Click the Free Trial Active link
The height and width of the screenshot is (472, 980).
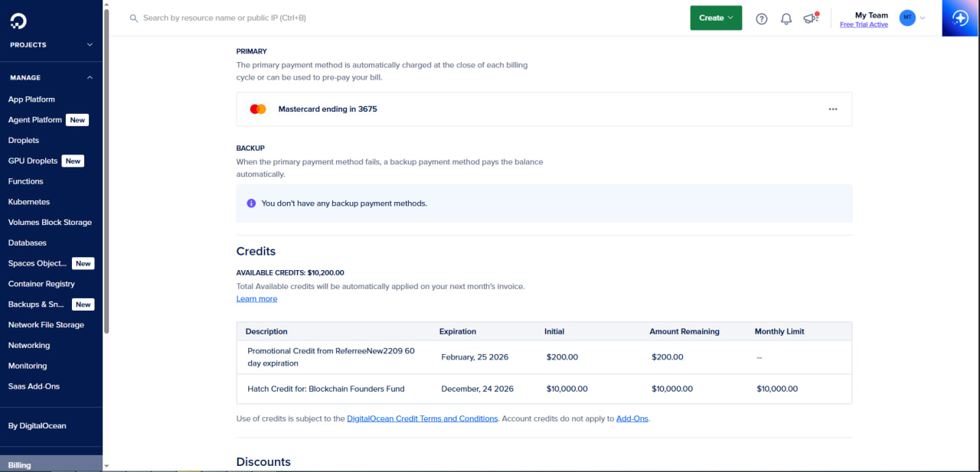(x=864, y=24)
